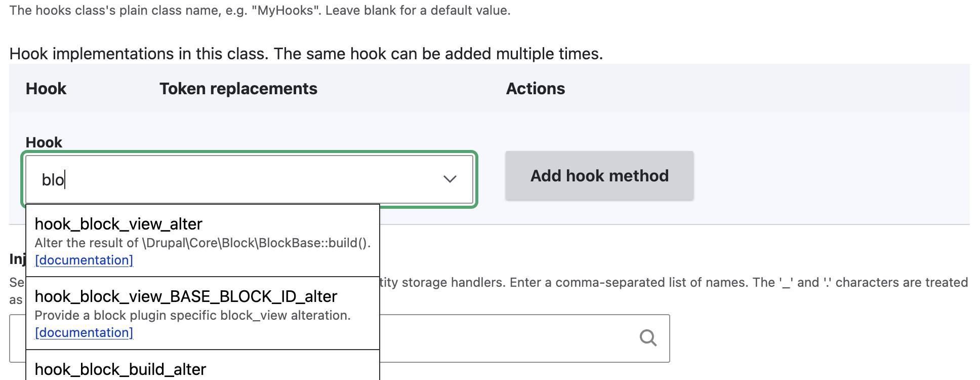Focus the text field beside the magnifier icon
The height and width of the screenshot is (380, 980).
(x=506, y=338)
